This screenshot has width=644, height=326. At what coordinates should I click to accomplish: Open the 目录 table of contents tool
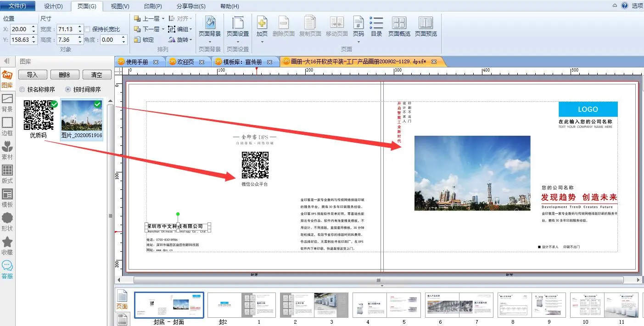pyautogui.click(x=376, y=26)
